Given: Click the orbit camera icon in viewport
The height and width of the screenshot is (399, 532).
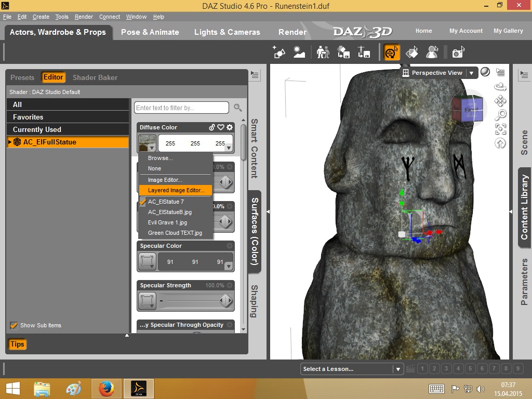Looking at the screenshot, I should point(500,87).
